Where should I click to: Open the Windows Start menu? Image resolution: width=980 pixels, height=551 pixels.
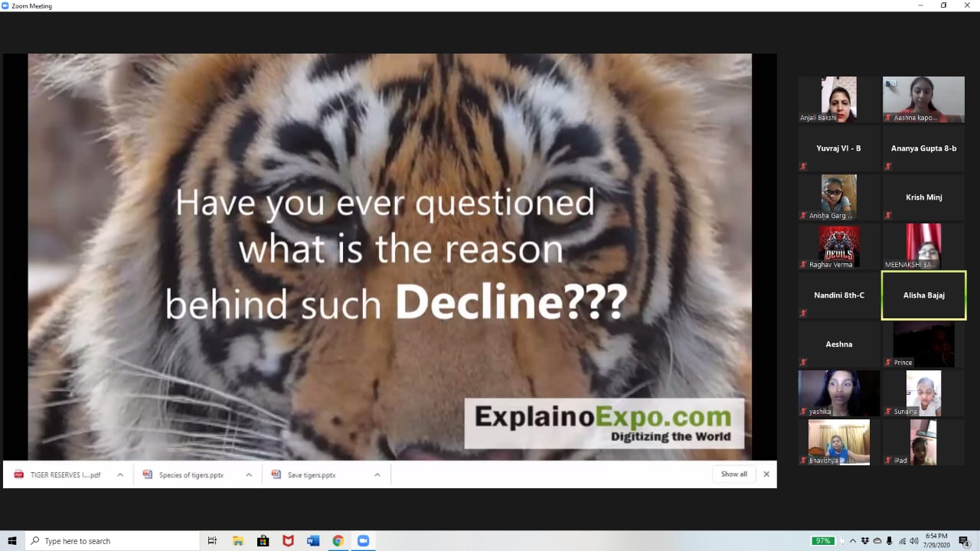pyautogui.click(x=11, y=540)
